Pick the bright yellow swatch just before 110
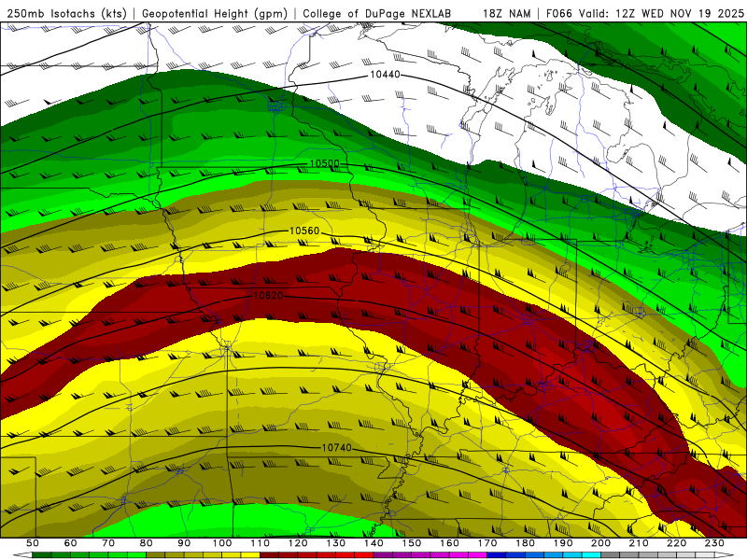The image size is (747, 560). click(x=250, y=554)
